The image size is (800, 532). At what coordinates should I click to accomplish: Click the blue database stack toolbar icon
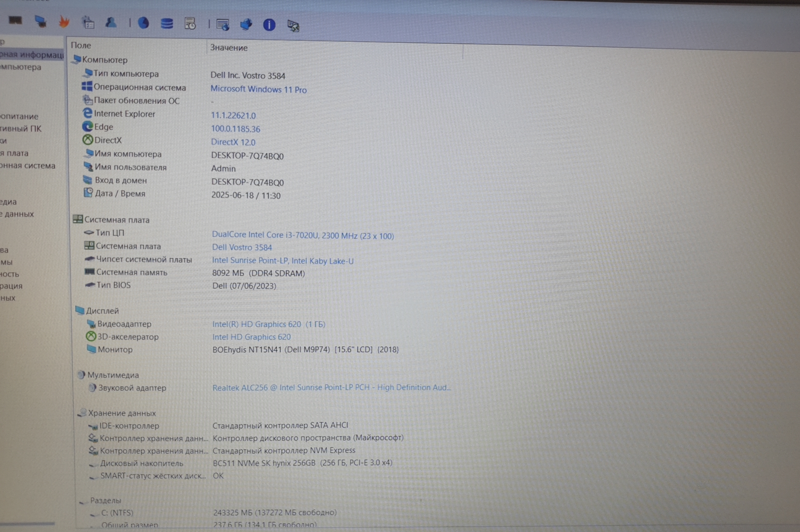(167, 24)
